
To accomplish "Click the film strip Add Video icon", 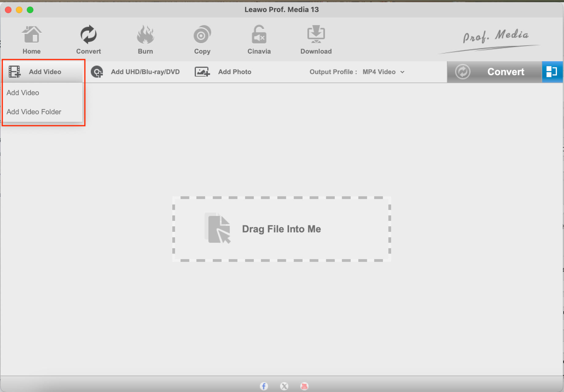I will 14,72.
